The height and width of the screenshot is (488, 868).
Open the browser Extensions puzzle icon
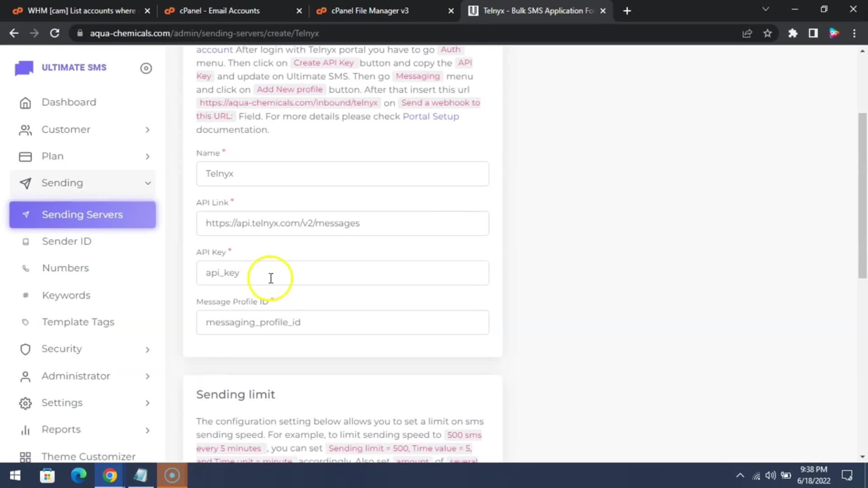click(793, 33)
